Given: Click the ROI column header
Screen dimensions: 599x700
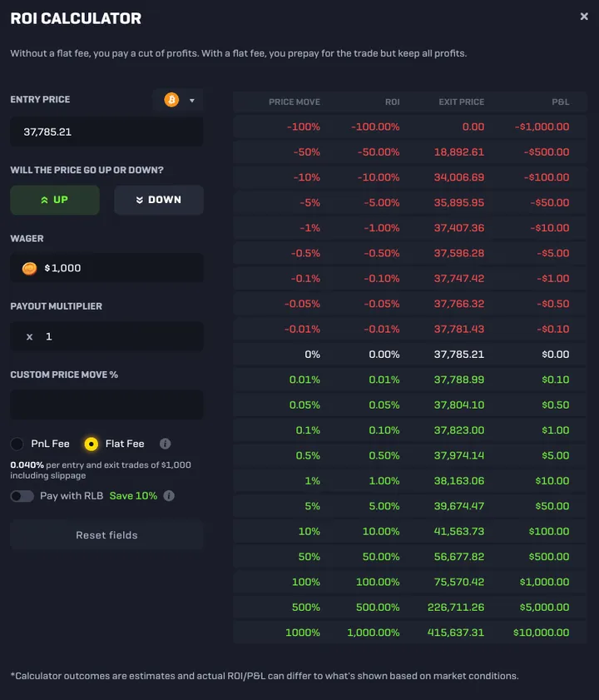Looking at the screenshot, I should point(392,102).
